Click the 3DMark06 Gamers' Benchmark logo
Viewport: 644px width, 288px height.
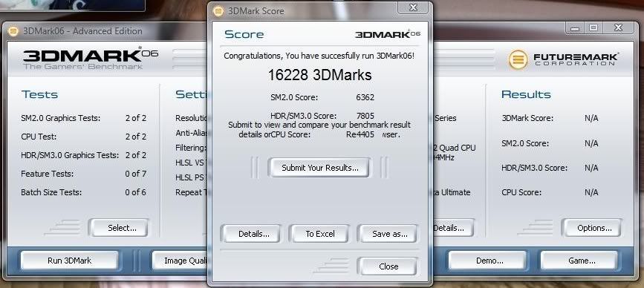(x=91, y=59)
